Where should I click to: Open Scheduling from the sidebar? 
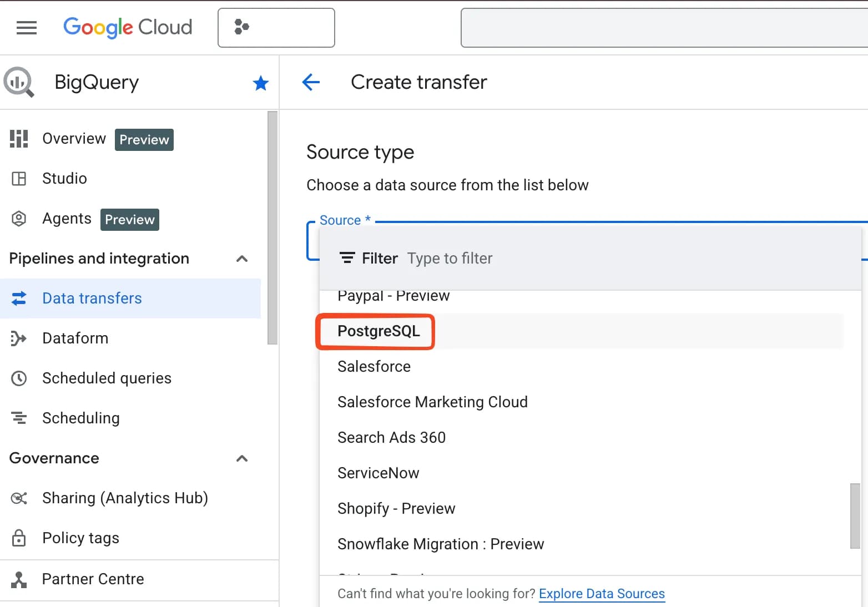(81, 418)
